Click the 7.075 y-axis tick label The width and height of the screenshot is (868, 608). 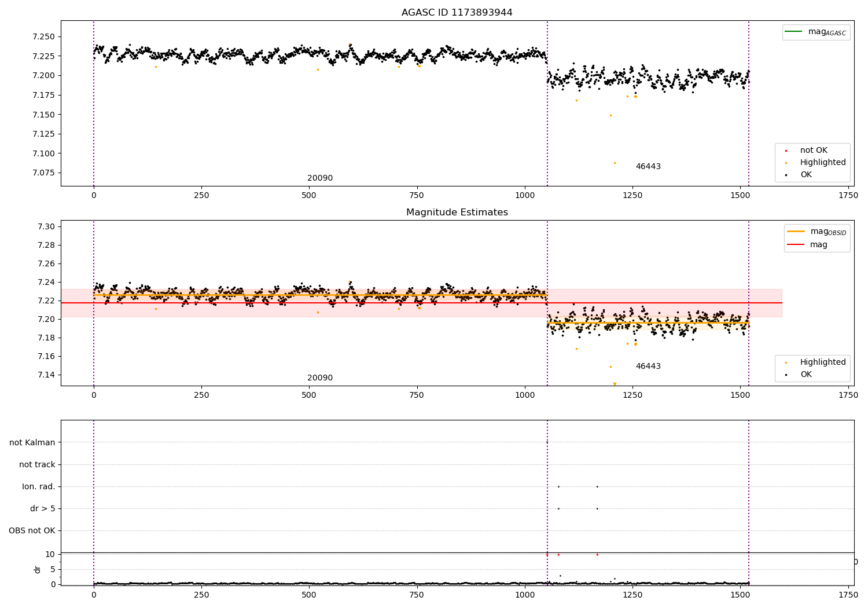tap(44, 173)
